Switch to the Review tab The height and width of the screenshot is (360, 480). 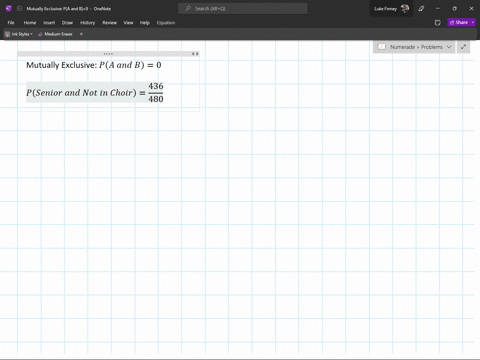tap(109, 23)
